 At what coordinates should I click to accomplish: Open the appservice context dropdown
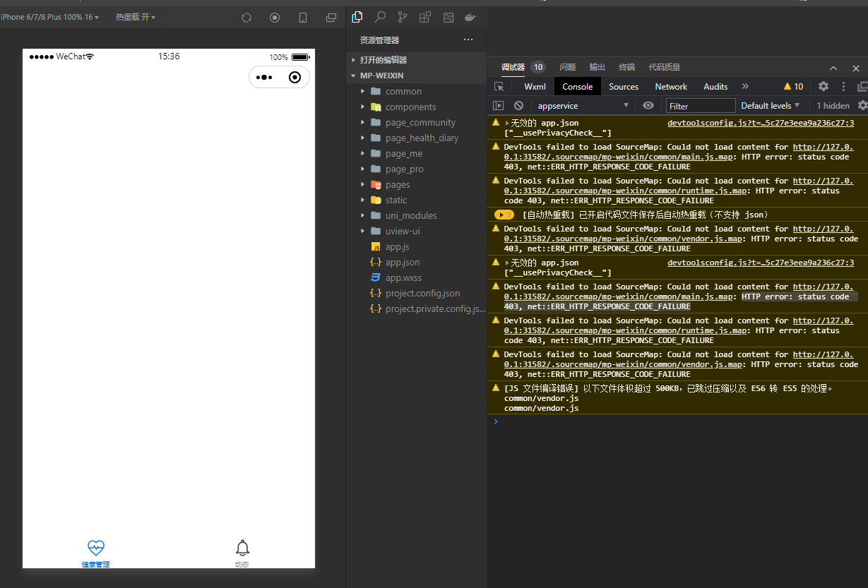(x=583, y=105)
